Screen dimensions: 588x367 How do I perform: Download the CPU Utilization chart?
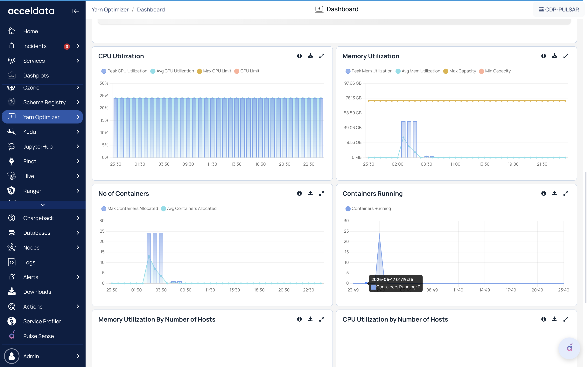[x=310, y=56]
